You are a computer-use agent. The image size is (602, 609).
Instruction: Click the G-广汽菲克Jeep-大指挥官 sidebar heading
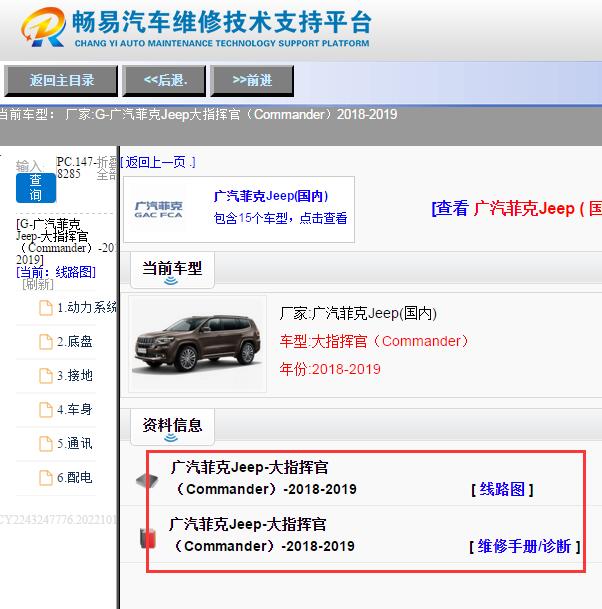coord(64,242)
